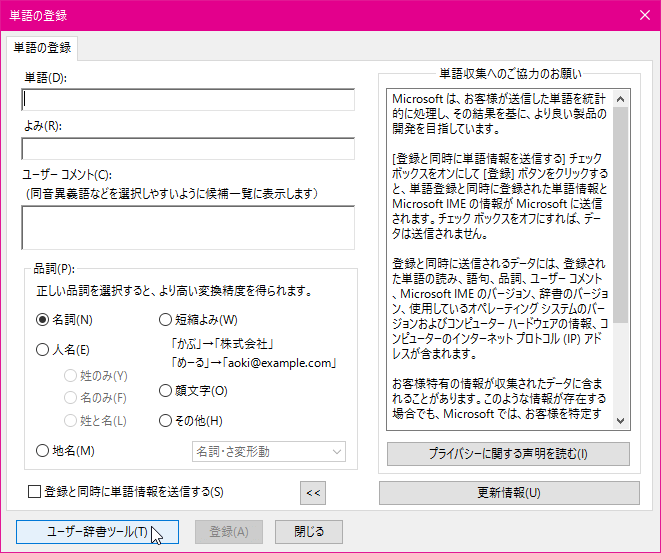Select the 名詞(N) radio button
The image size is (661, 553).
(x=42, y=320)
